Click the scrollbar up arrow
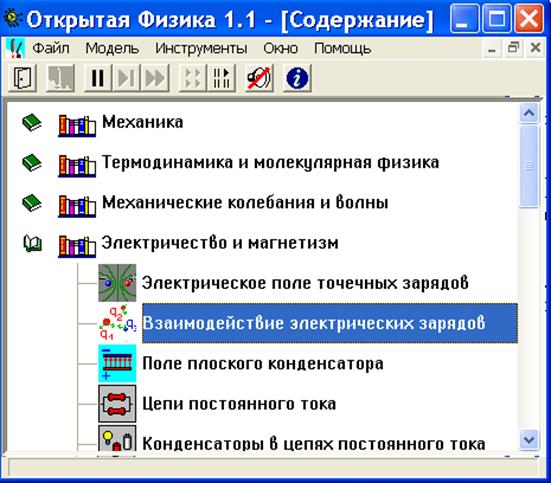Screen dimensions: 551x483 [529, 113]
